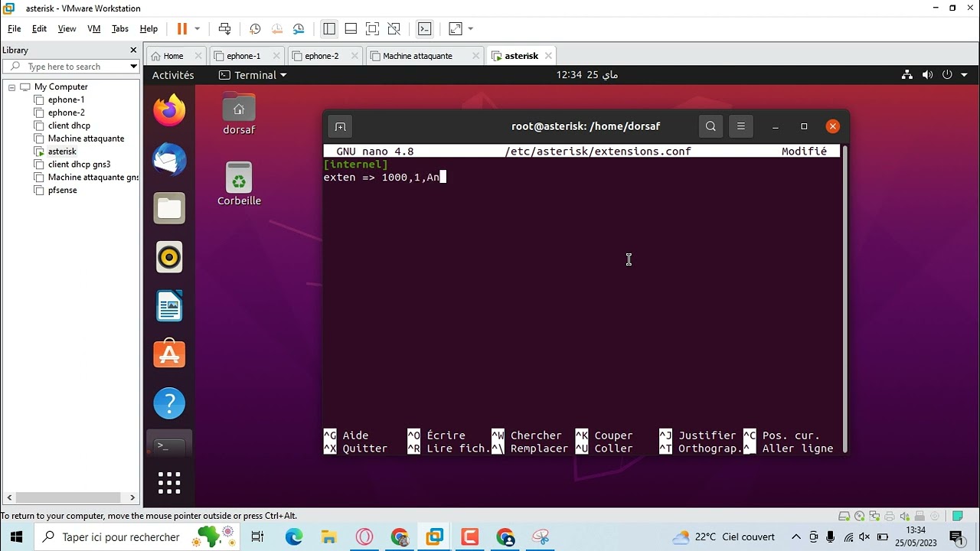The height and width of the screenshot is (551, 980).
Task: Open the snapshot manager icon
Action: [x=299, y=29]
